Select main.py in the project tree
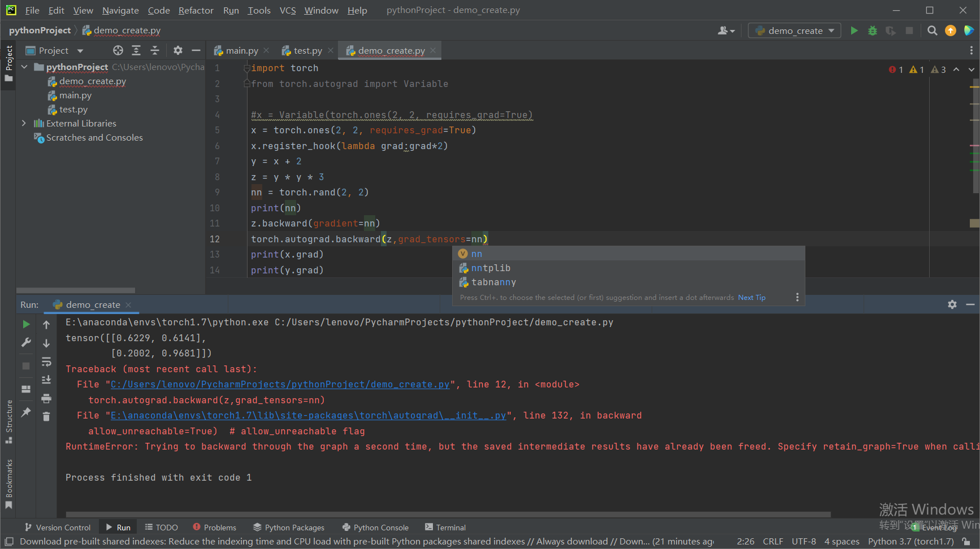980x549 pixels. click(x=75, y=95)
